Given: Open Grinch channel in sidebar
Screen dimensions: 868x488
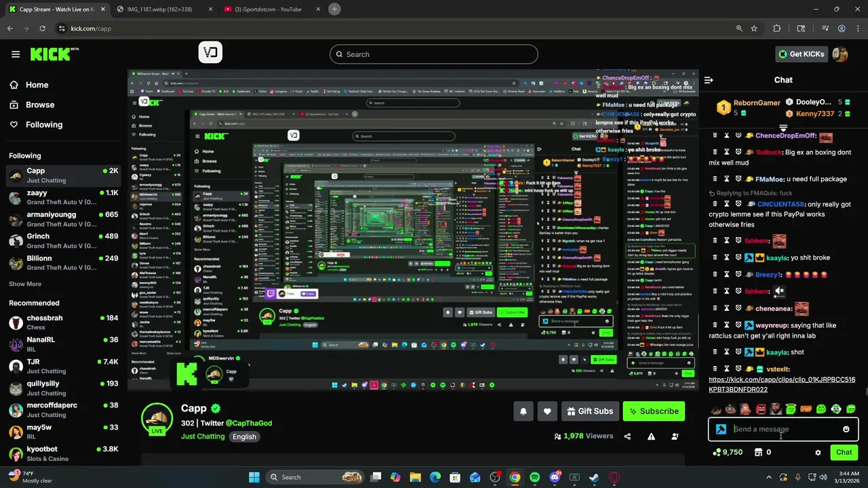Looking at the screenshot, I should [63, 241].
